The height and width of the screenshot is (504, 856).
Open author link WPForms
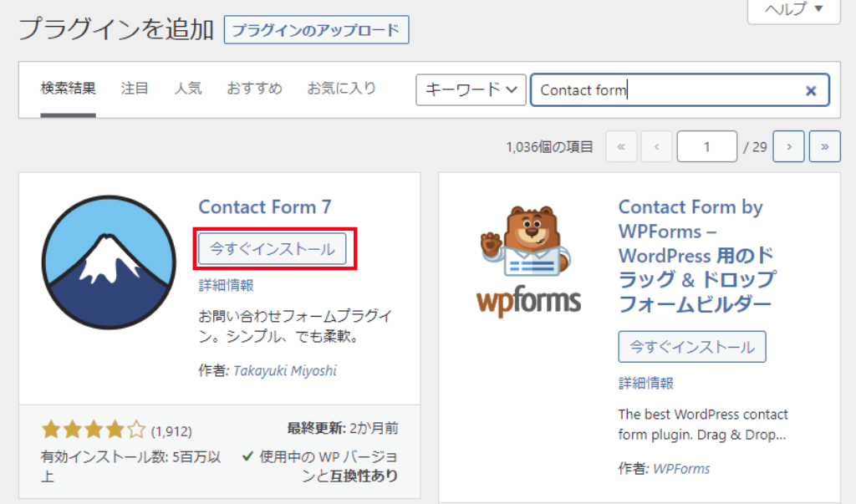click(x=681, y=469)
